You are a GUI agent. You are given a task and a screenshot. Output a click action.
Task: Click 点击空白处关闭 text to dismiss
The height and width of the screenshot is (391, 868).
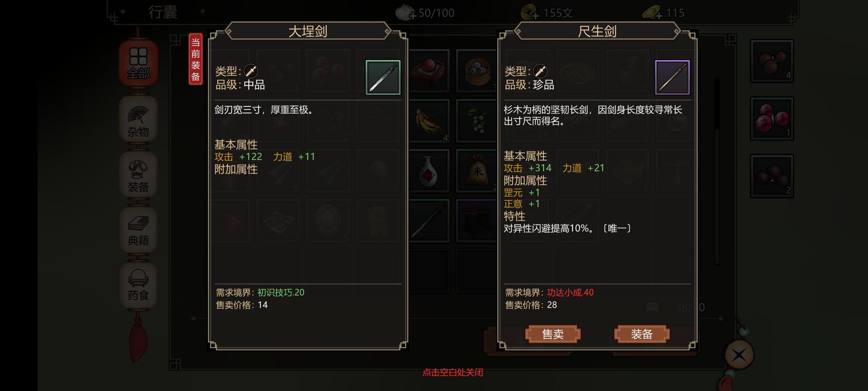[453, 372]
